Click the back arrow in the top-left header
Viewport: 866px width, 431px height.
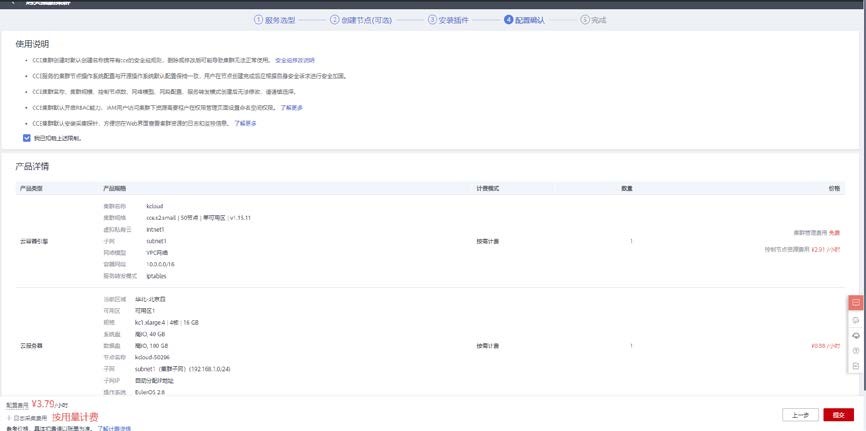(x=13, y=2)
